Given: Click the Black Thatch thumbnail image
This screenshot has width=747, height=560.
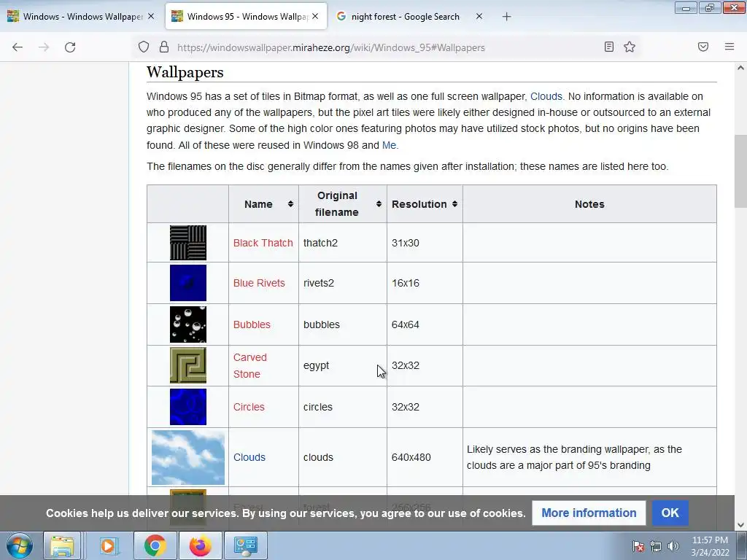Looking at the screenshot, I should [188, 243].
